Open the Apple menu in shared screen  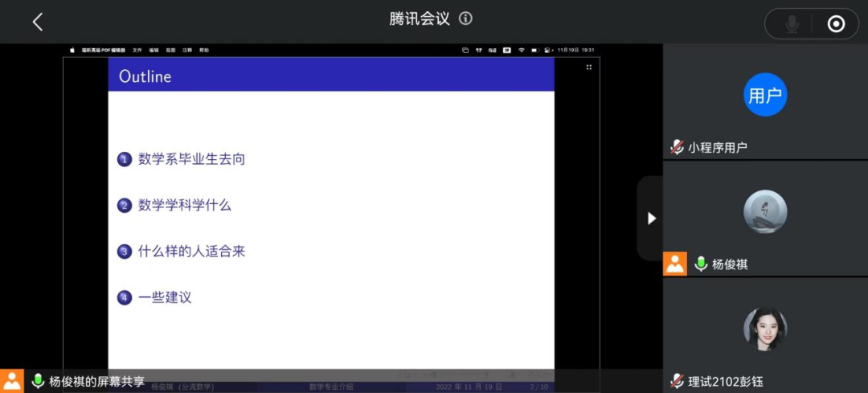point(72,50)
